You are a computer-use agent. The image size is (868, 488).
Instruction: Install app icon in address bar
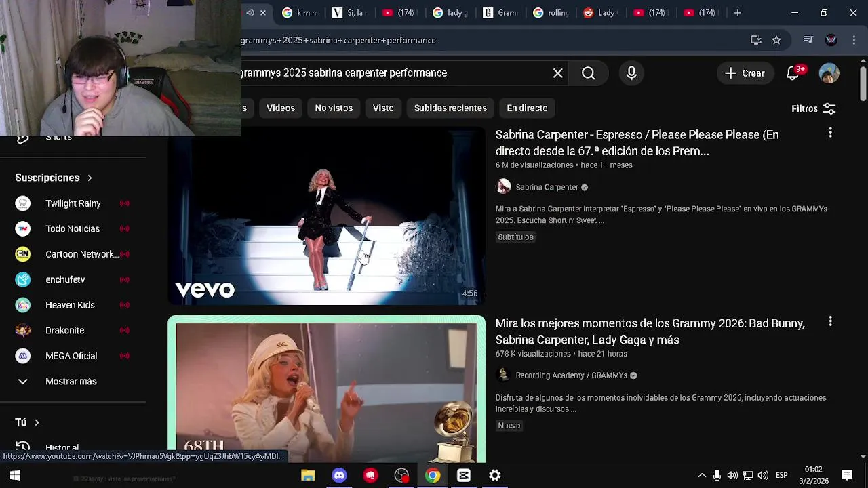point(755,40)
